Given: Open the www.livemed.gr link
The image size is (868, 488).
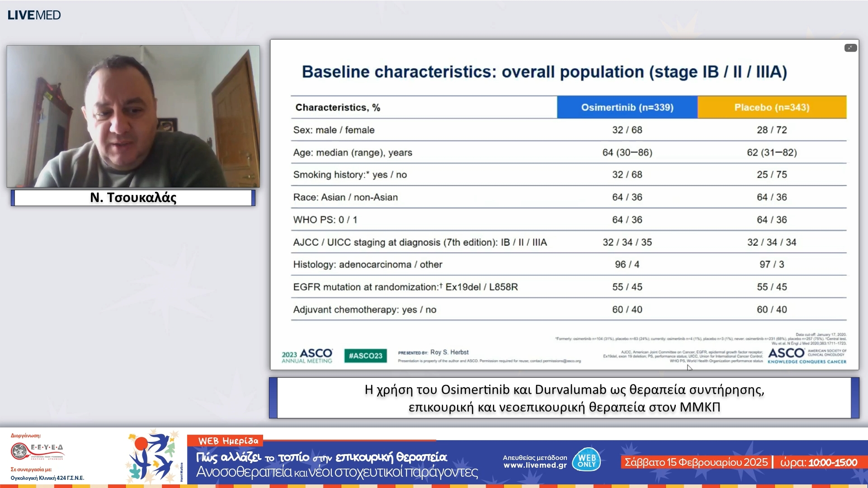Looking at the screenshot, I should (535, 465).
